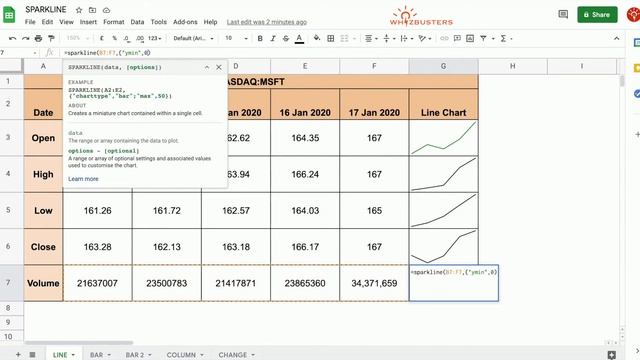Open the Learn more link
Viewport: 640px width, 360px height.
tap(83, 179)
